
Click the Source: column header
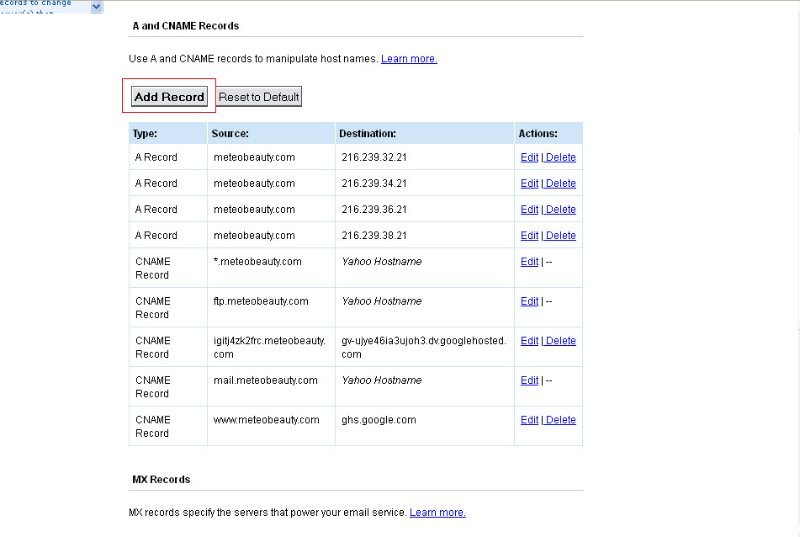click(x=271, y=133)
